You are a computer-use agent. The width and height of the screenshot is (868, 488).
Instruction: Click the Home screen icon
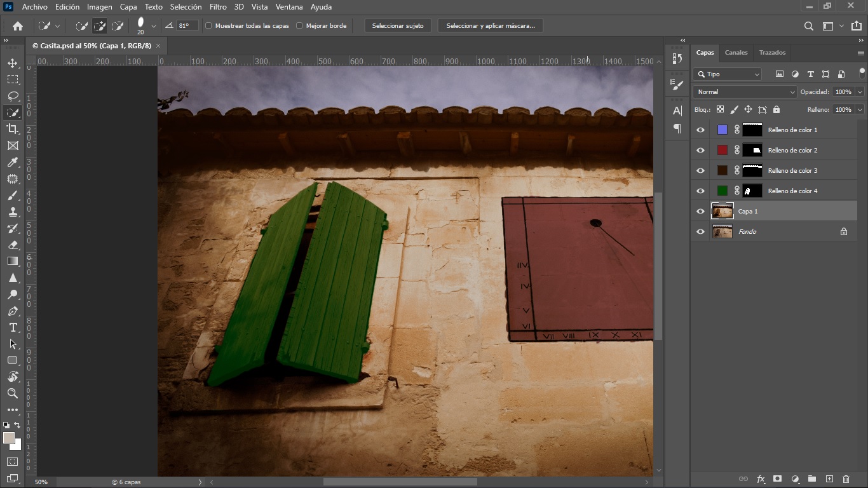coord(18,26)
